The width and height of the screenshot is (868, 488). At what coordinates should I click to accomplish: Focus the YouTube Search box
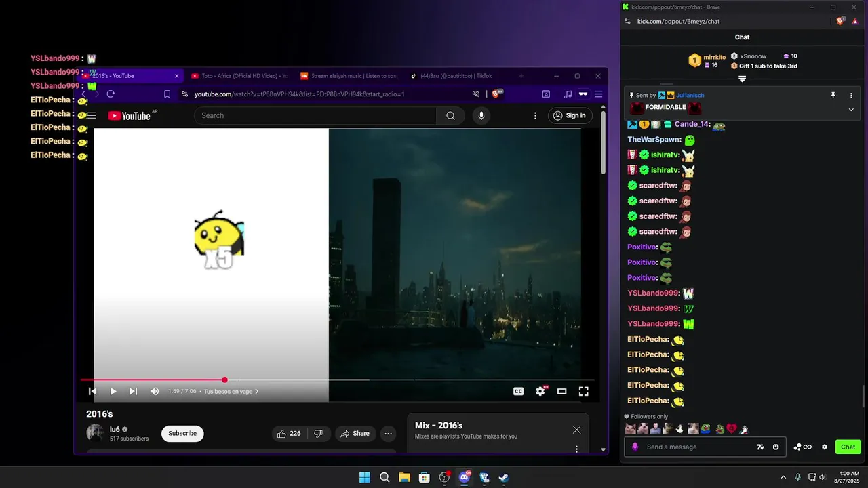pyautogui.click(x=315, y=115)
